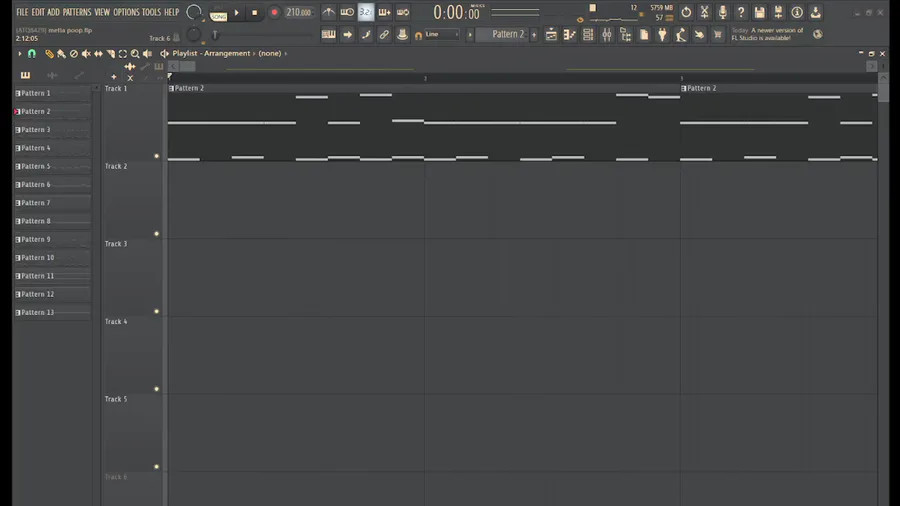Save new project version icon
900x506 pixels.
tap(778, 12)
